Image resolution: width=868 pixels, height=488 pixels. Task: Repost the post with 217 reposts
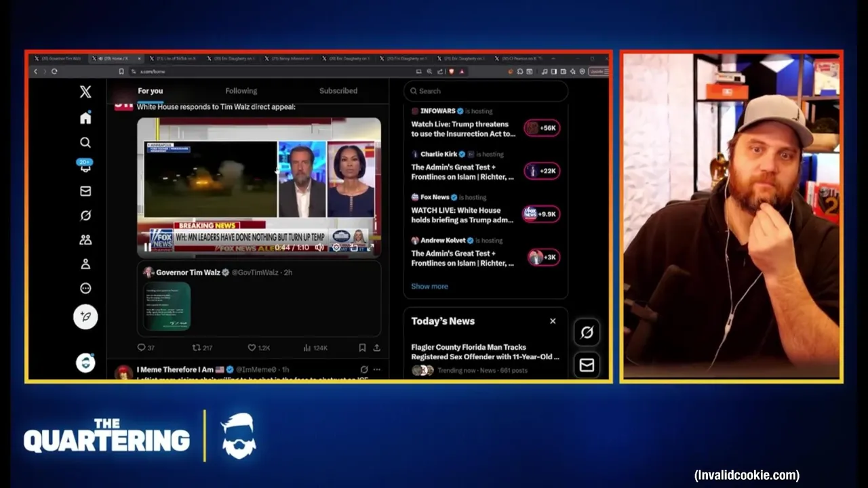(x=202, y=348)
